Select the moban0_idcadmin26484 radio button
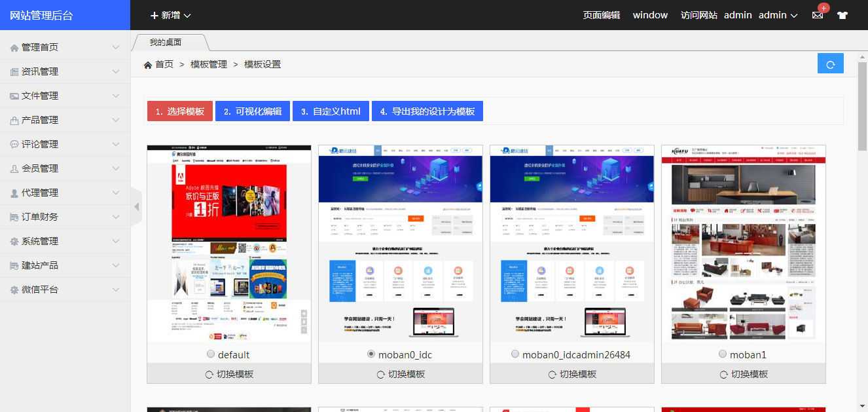The image size is (868, 412). click(x=515, y=354)
